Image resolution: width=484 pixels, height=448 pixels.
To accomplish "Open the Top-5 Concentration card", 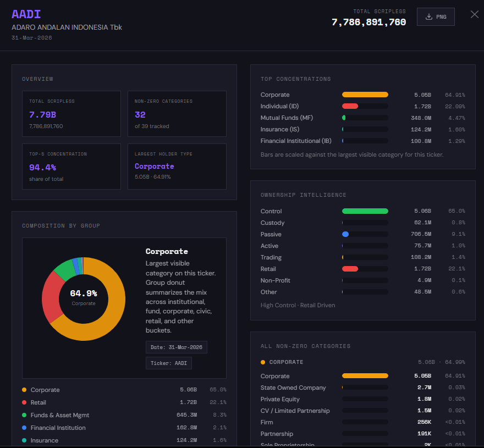I will coord(71,167).
